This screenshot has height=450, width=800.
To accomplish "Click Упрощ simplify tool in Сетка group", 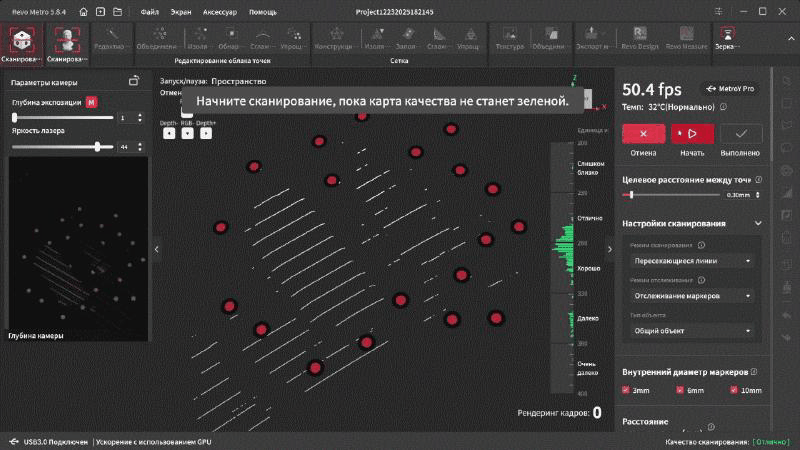I will [x=469, y=39].
